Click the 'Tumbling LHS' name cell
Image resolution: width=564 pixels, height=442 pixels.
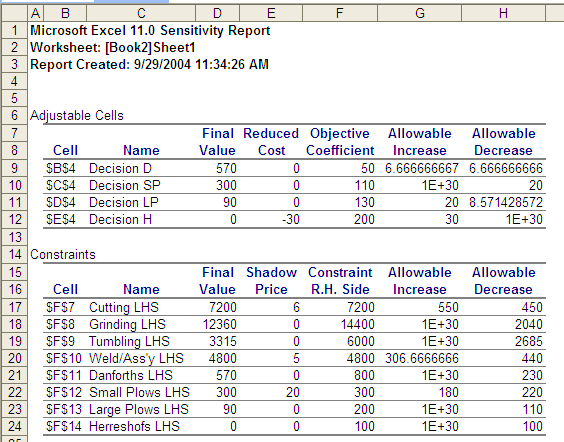tap(129, 341)
